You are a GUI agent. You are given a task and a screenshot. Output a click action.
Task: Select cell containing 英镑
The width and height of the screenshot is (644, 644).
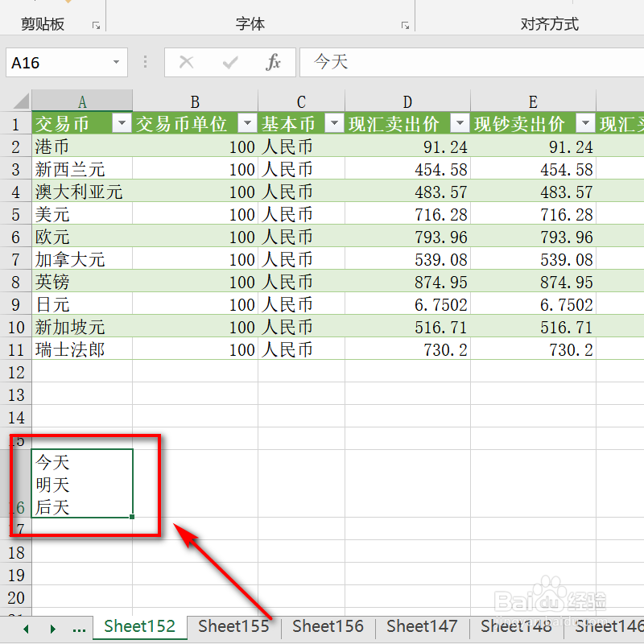pyautogui.click(x=82, y=283)
